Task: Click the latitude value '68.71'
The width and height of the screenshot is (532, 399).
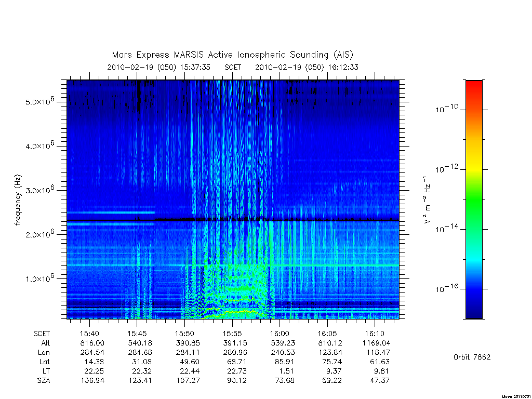Action: [x=237, y=362]
